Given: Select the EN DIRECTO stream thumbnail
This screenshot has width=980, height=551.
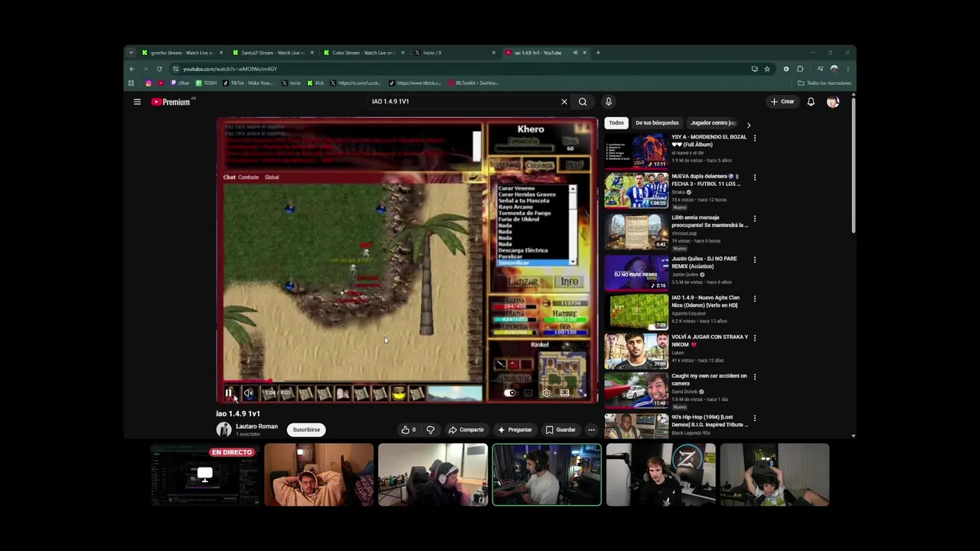Looking at the screenshot, I should pyautogui.click(x=205, y=474).
